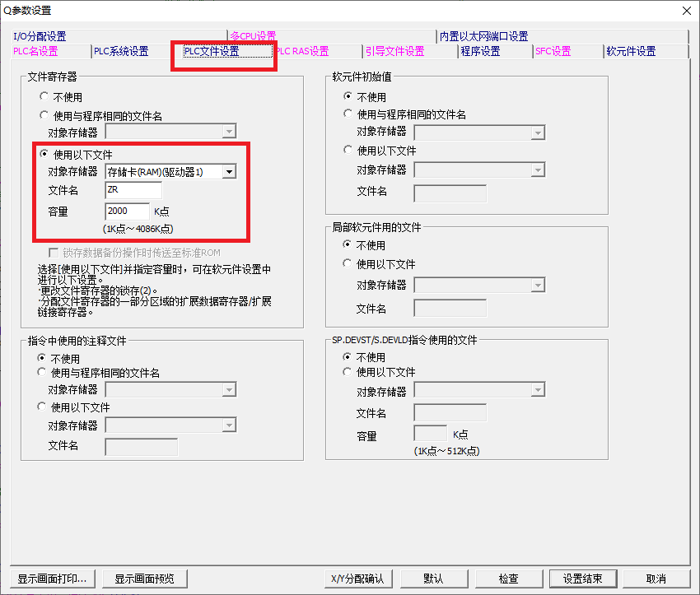Select 使用与程序相同的文件名 under 文件寄存器
700x595 pixels.
click(x=44, y=116)
